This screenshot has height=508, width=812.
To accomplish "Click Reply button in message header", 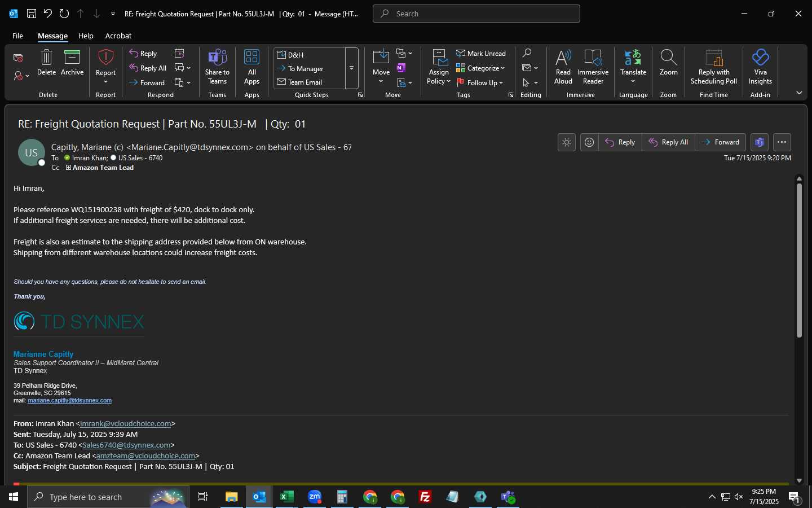I will point(620,142).
